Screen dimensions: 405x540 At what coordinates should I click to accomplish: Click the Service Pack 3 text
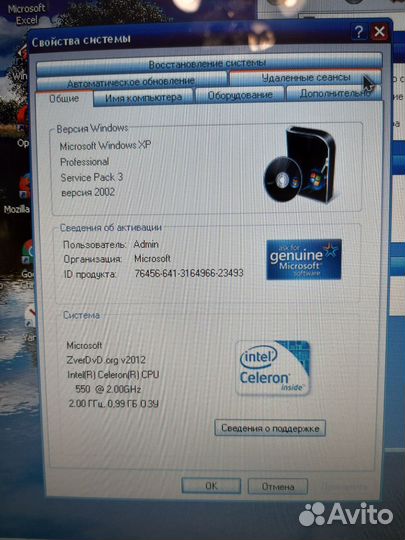tap(92, 177)
